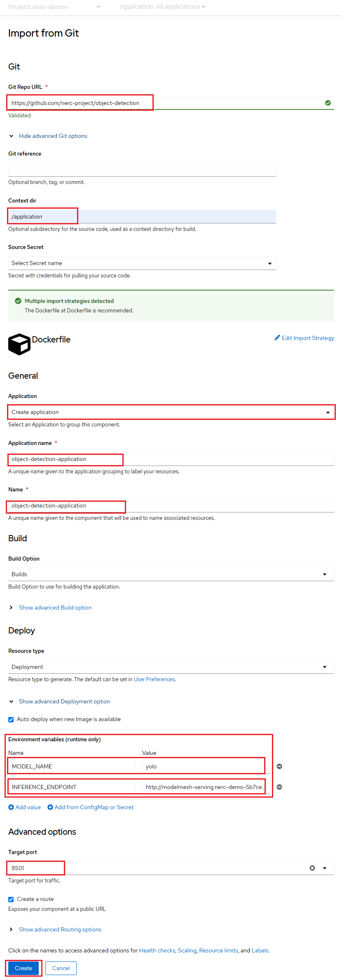
Task: Click Add from ConfigMap or Secret
Action: click(91, 807)
